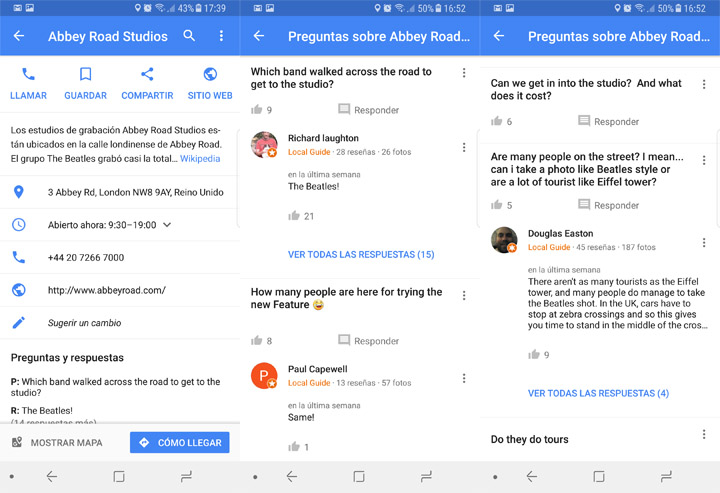Open options menu for 'Which band walked across' question
720x493 pixels.
pos(464,73)
